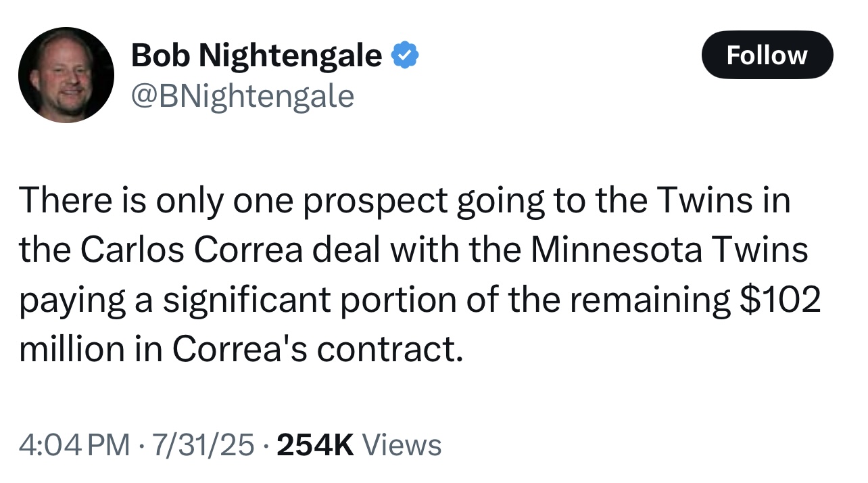Viewport: 868px width, 483px height.
Task: Click "Minnesota Twins" in the tweet body
Action: pyautogui.click(x=669, y=250)
